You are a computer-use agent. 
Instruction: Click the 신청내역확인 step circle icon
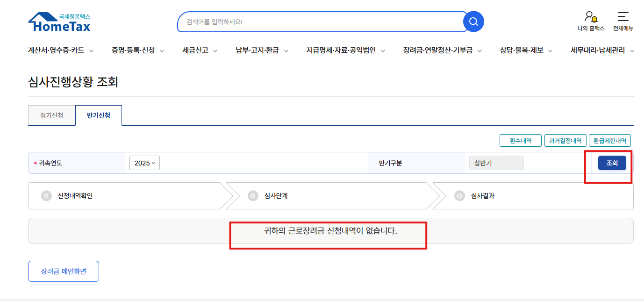point(47,196)
